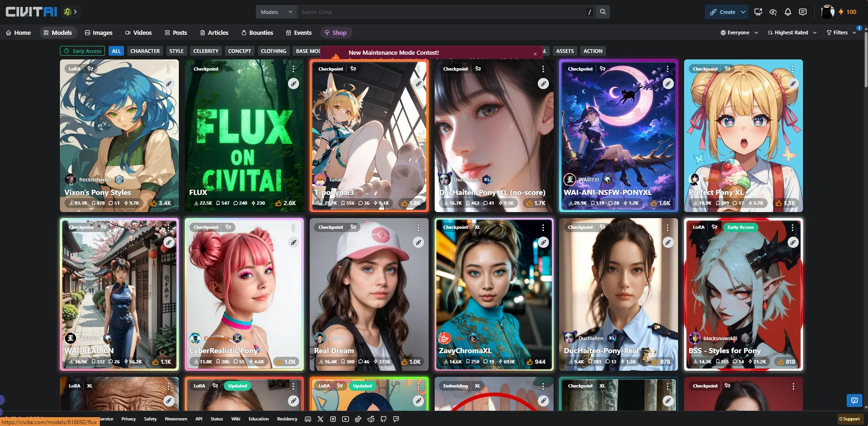Open the notifications bell
This screenshot has height=426, width=868.
pos(788,12)
